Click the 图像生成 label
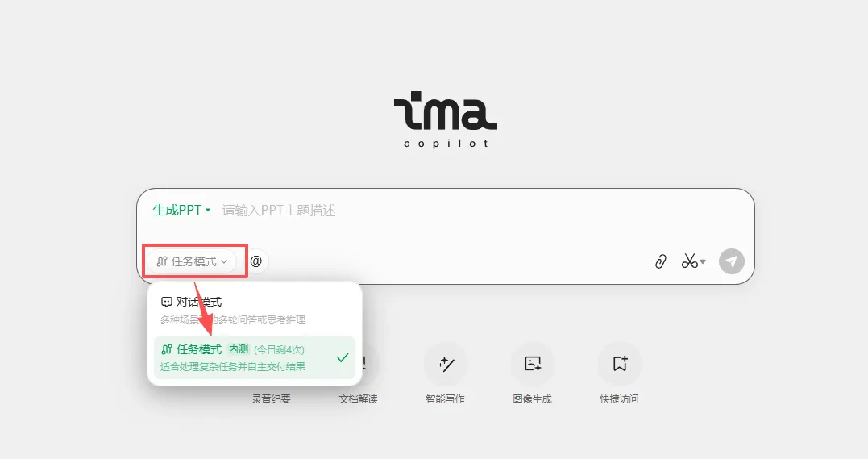This screenshot has height=459, width=868. pyautogui.click(x=533, y=399)
